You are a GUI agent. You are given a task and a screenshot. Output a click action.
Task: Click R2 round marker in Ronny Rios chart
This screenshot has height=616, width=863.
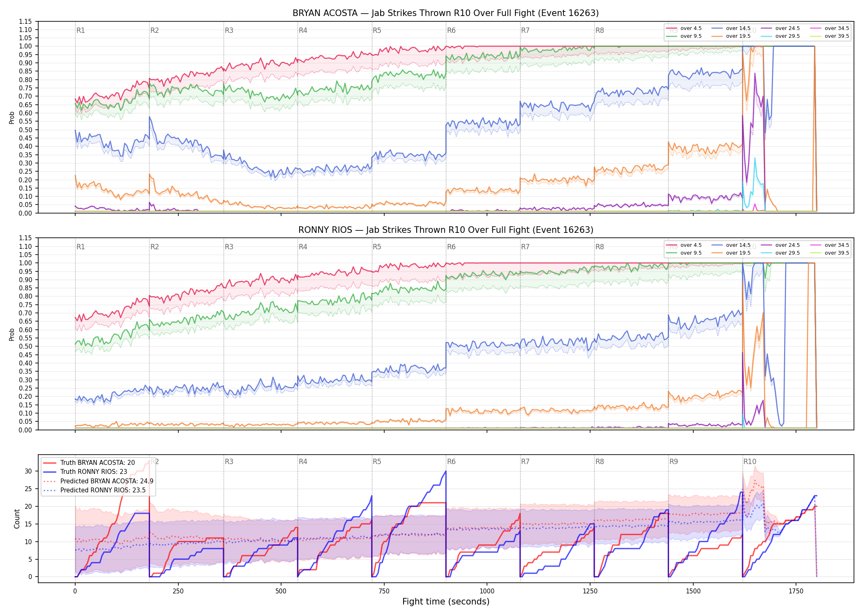[x=155, y=247]
